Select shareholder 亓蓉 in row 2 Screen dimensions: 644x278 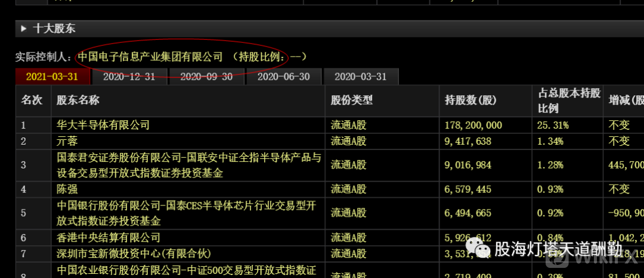(67, 141)
